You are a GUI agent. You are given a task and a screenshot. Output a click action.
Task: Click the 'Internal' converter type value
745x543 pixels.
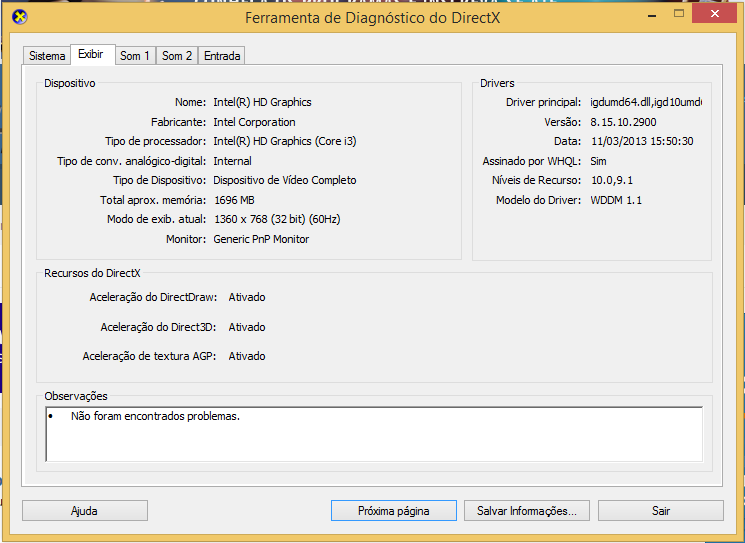[x=232, y=161]
